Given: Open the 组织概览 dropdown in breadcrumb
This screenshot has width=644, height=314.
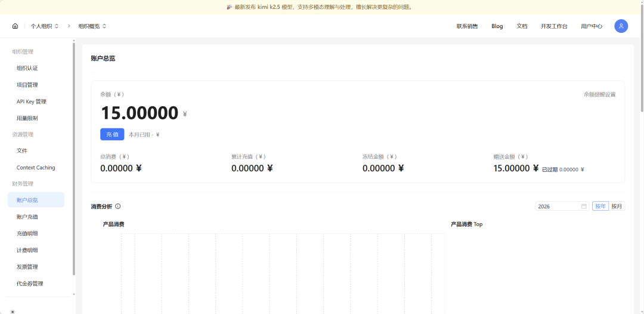Looking at the screenshot, I should point(92,26).
